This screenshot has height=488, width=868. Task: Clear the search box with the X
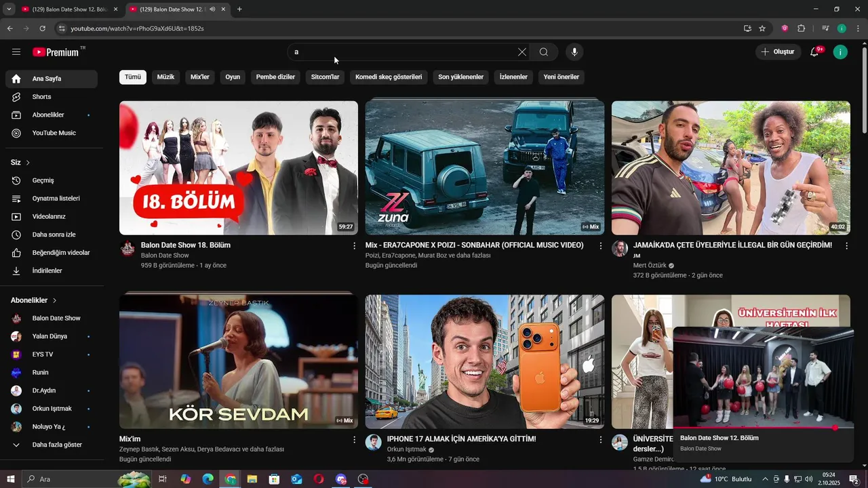click(522, 52)
